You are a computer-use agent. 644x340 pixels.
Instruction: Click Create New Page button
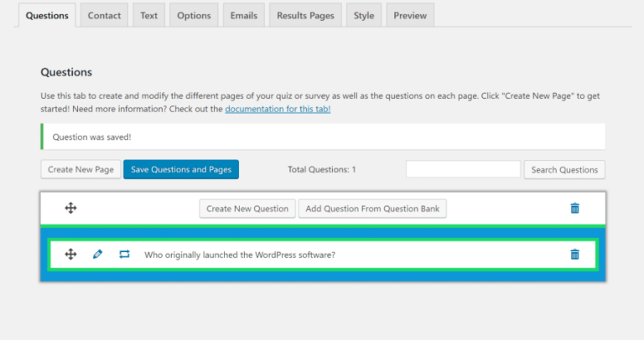pos(80,169)
